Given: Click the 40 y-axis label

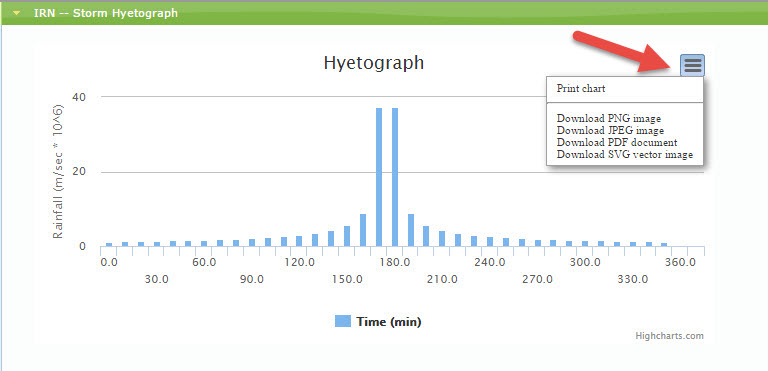Looking at the screenshot, I should tap(80, 97).
